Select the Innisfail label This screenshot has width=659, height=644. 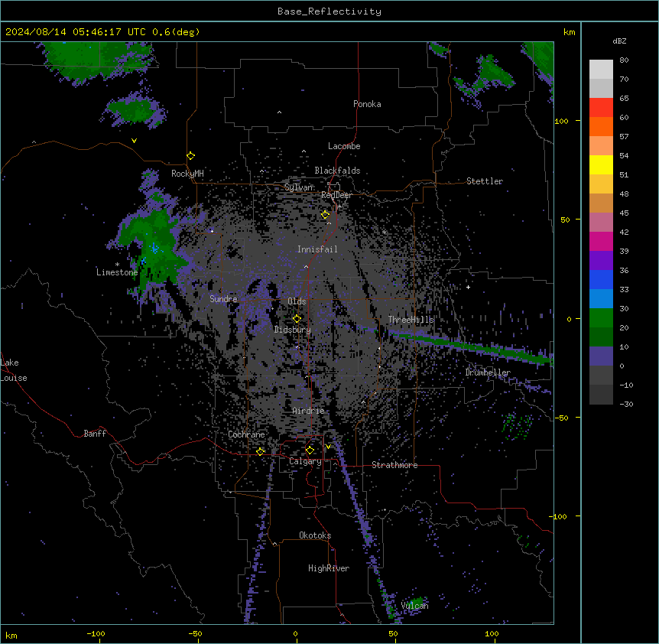317,249
